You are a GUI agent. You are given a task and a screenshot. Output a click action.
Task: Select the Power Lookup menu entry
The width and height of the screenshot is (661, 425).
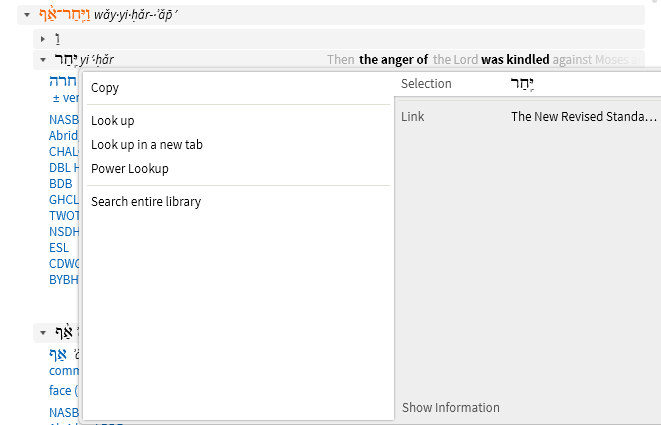(129, 169)
